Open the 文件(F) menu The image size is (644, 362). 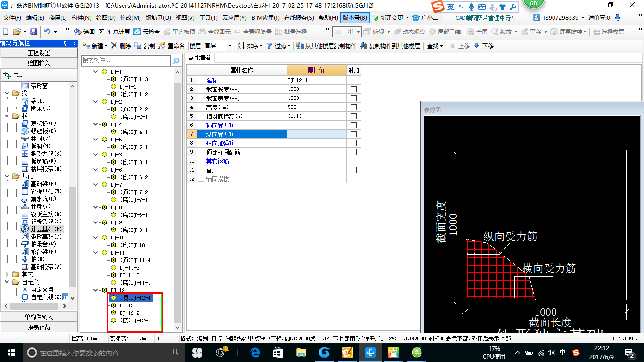click(x=12, y=17)
